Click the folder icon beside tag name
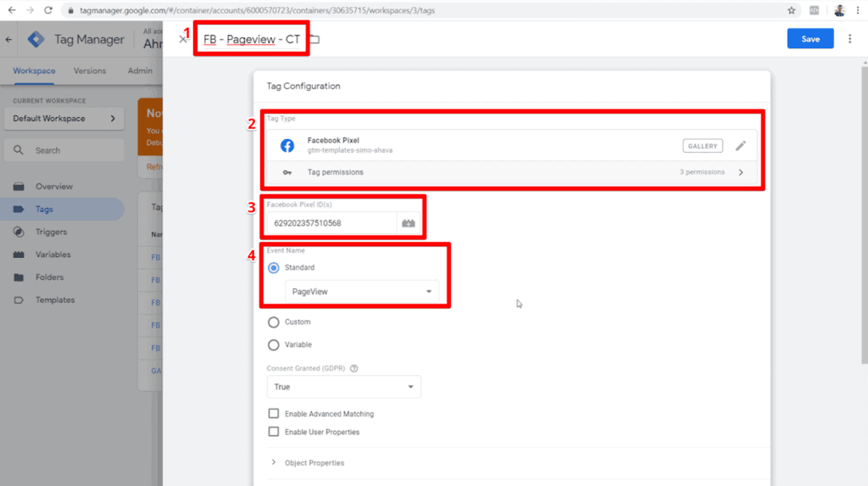The image size is (868, 486). (314, 39)
